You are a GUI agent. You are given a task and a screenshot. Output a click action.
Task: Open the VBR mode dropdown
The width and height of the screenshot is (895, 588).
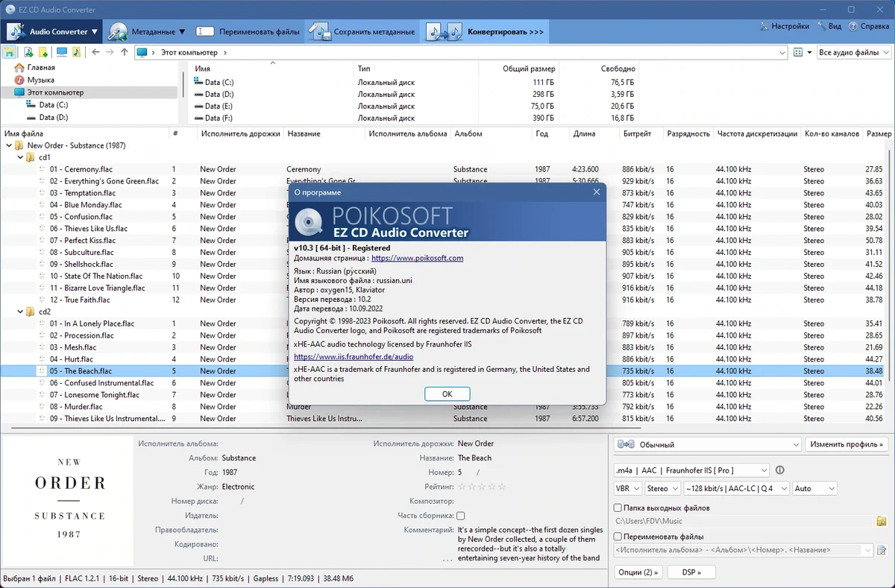(626, 489)
